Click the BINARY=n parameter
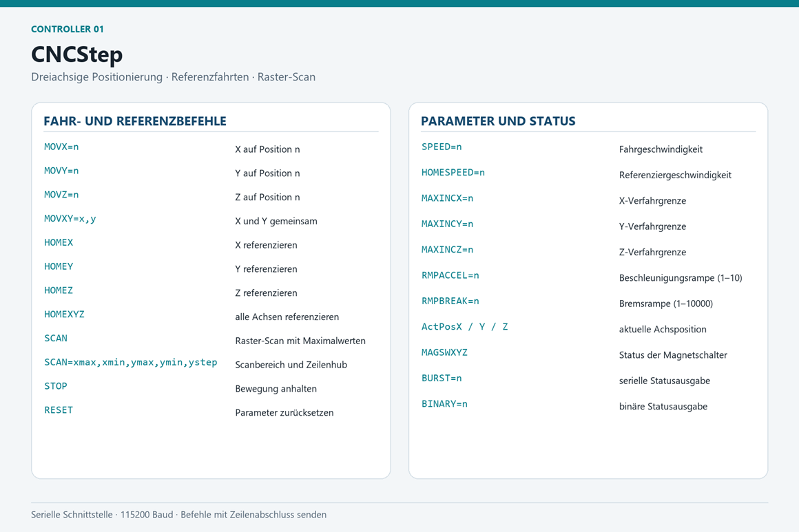The height and width of the screenshot is (532, 799). pyautogui.click(x=444, y=404)
